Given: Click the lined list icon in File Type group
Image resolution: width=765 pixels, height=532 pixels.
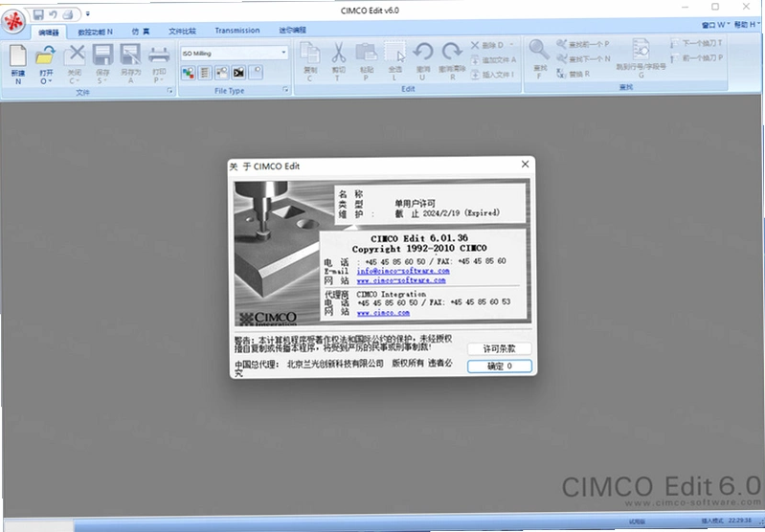Looking at the screenshot, I should click(x=205, y=73).
